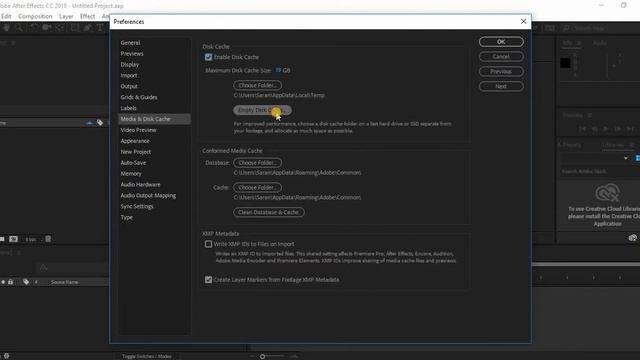The image size is (640, 360).
Task: Open the Composition menu
Action: pyautogui.click(x=35, y=16)
